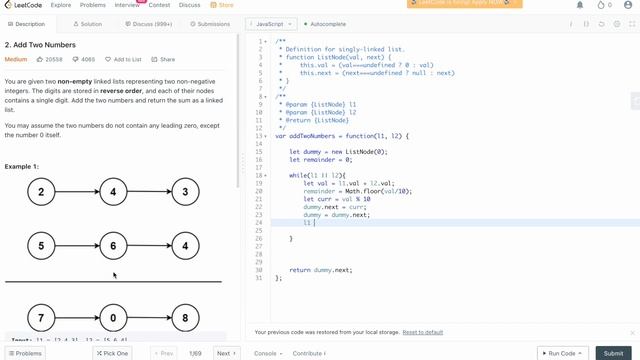Click the 'let remainder = 0;' line
The height and width of the screenshot is (360, 640).
[x=320, y=160]
